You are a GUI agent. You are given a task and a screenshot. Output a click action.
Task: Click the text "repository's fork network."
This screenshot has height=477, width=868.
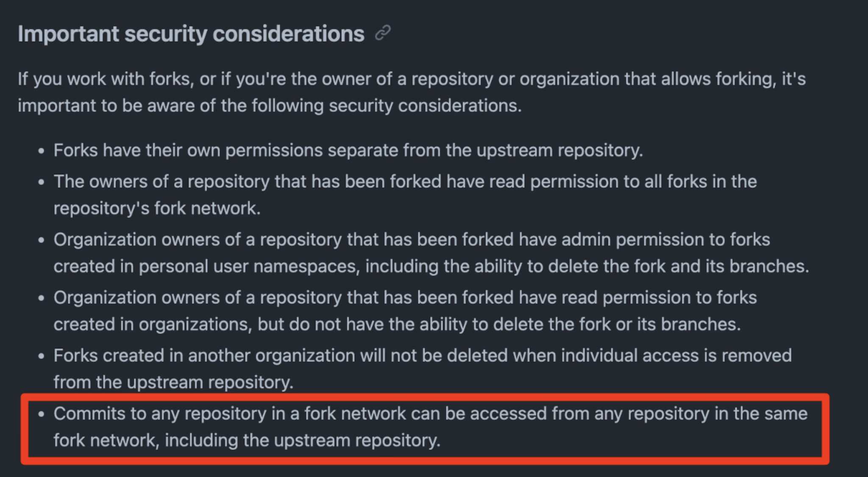(x=157, y=209)
